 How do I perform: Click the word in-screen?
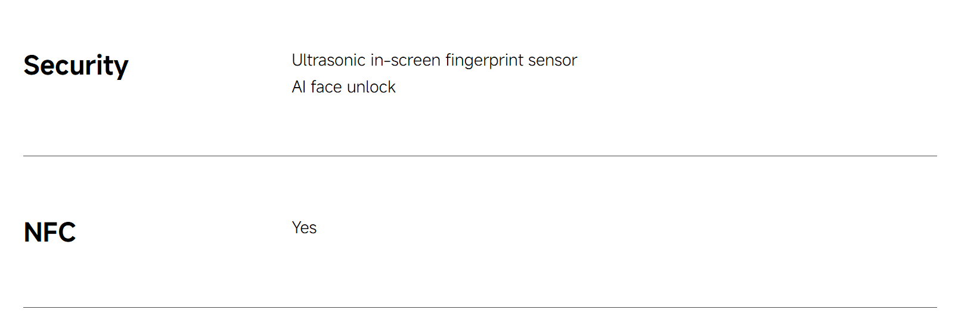(405, 60)
